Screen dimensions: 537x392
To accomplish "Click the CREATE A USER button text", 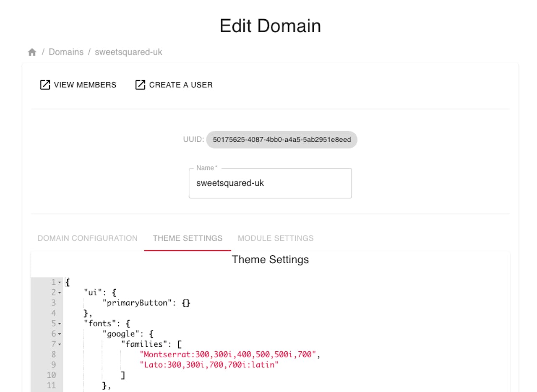I will point(181,85).
